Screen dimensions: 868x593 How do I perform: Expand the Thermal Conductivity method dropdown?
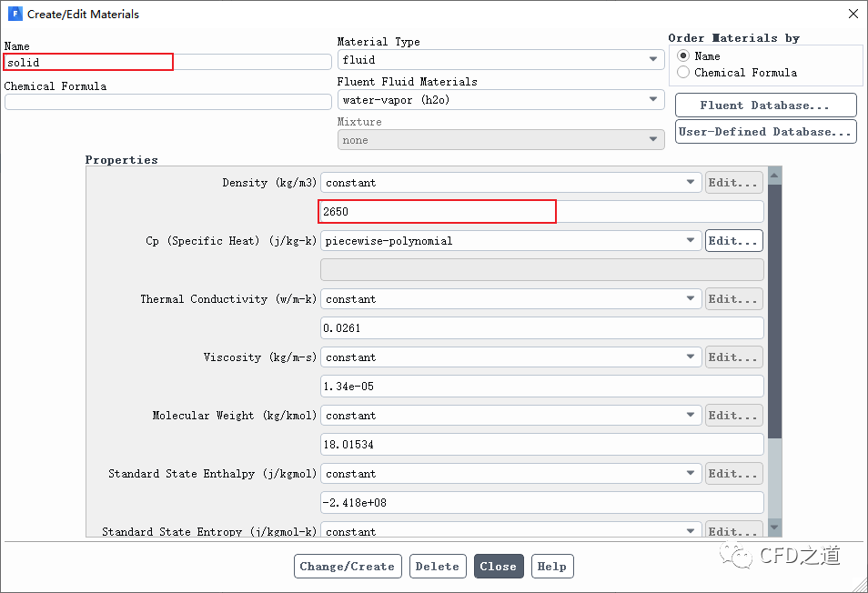click(x=510, y=299)
